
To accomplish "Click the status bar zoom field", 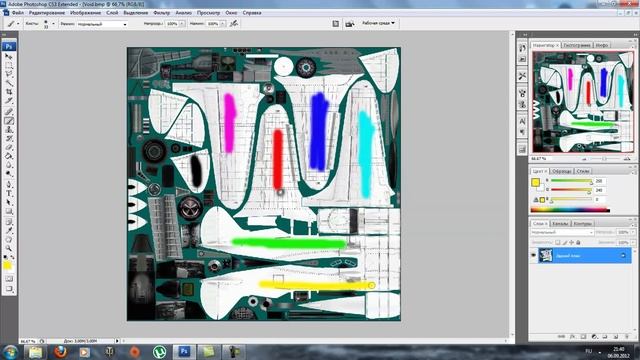I will pyautogui.click(x=28, y=341).
